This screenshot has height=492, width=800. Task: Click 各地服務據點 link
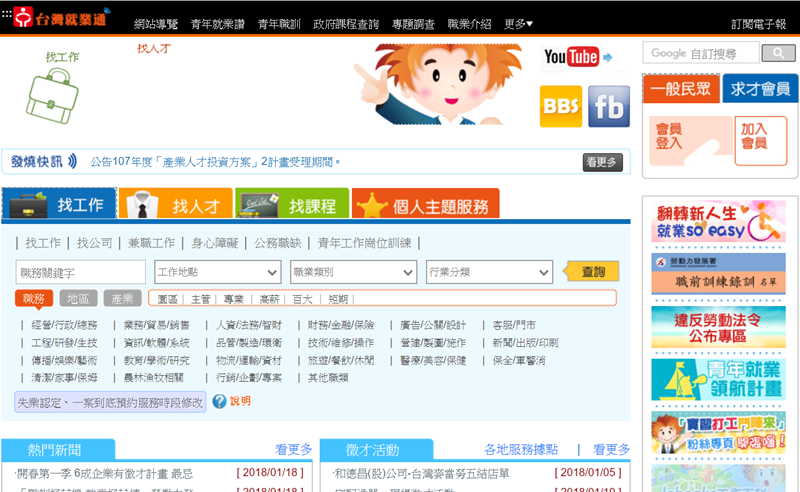coord(521,450)
